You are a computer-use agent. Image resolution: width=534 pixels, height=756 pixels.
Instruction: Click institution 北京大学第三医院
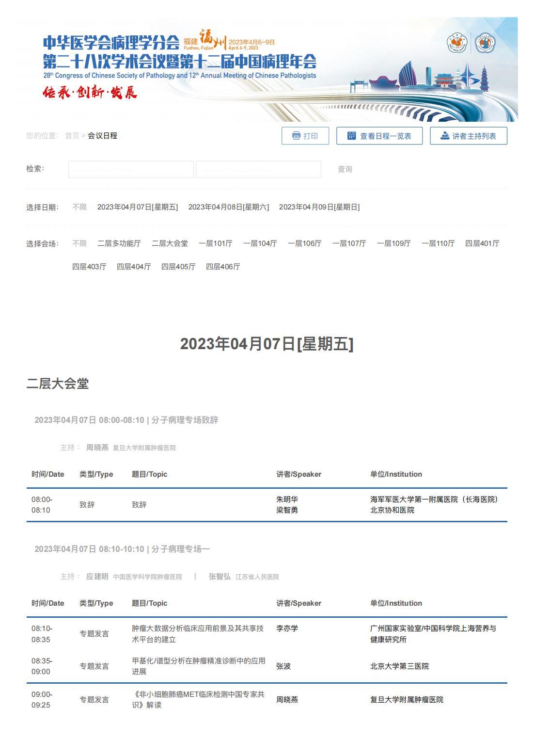399,666
